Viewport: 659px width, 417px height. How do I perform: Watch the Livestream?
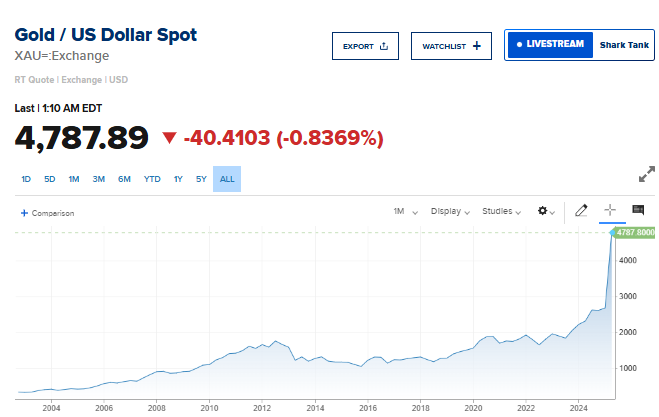pos(549,45)
